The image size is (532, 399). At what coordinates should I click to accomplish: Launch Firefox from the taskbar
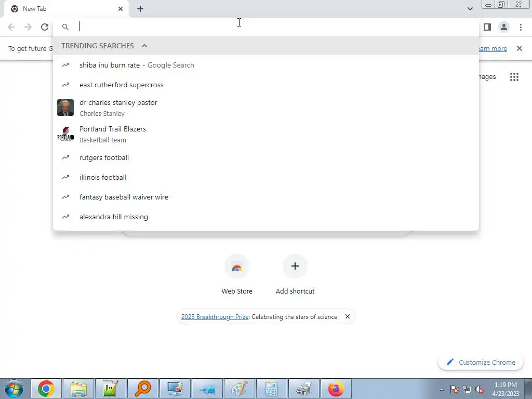tap(336, 389)
